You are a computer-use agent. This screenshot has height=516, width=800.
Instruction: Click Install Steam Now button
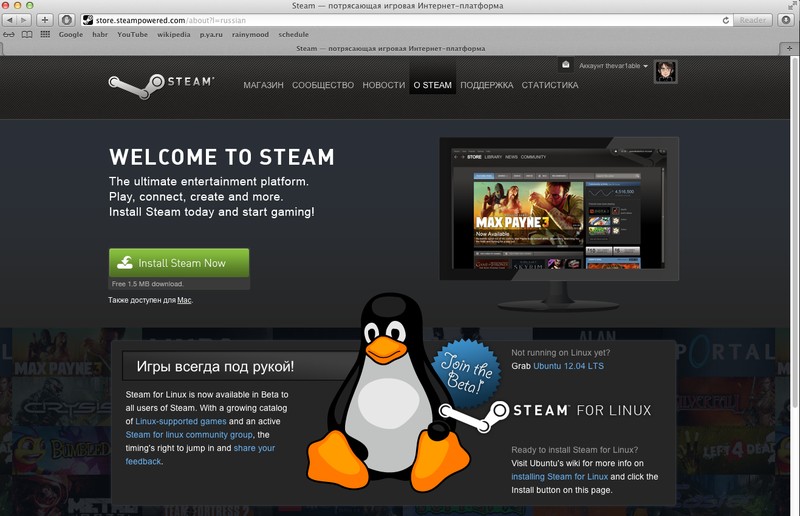[179, 263]
